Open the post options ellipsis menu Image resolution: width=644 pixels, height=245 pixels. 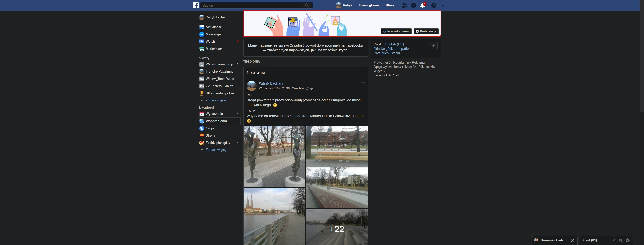pyautogui.click(x=364, y=83)
